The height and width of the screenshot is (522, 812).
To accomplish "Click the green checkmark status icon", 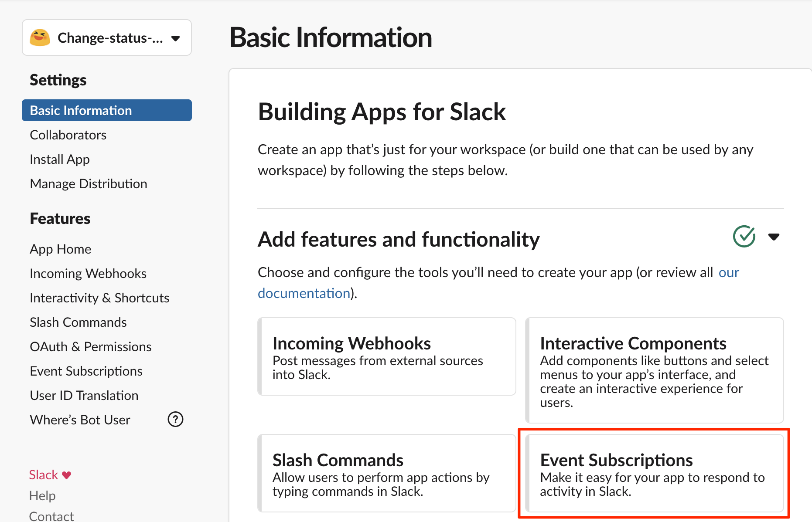I will click(x=744, y=236).
